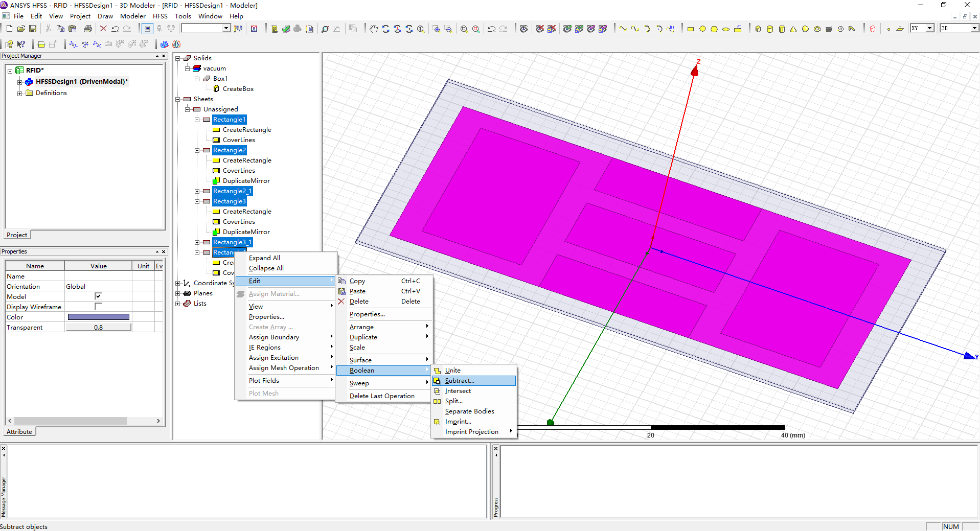Click the Draw box icon
The image size is (980, 531).
(758, 29)
